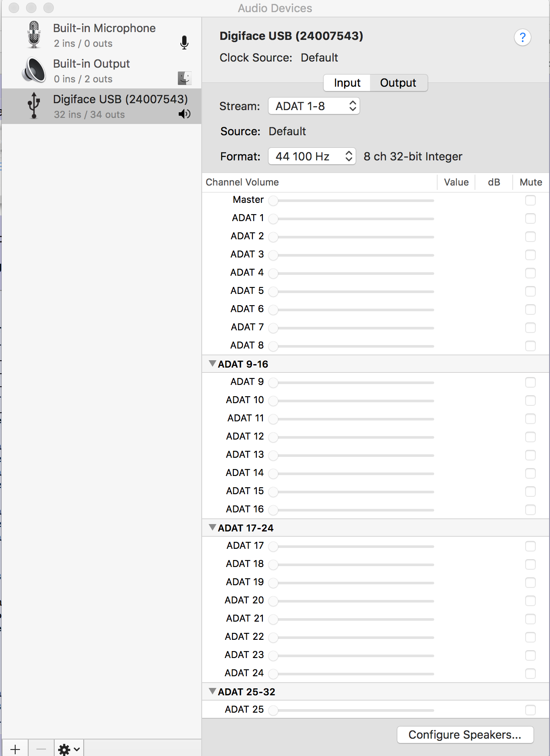550x756 pixels.
Task: Collapse the ADAT 17-24 group
Action: (213, 528)
